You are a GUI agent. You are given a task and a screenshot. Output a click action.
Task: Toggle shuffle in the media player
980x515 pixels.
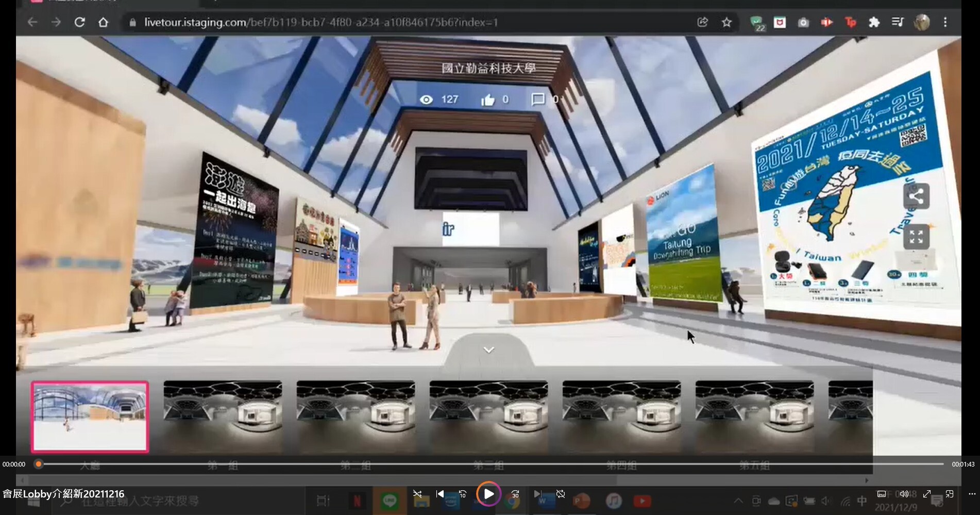tap(417, 494)
